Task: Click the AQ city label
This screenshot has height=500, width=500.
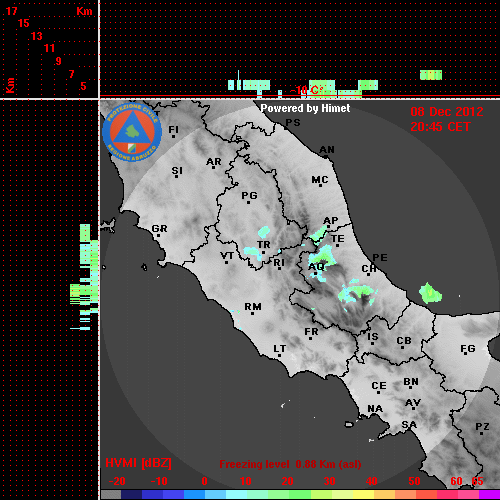Action: (x=316, y=267)
